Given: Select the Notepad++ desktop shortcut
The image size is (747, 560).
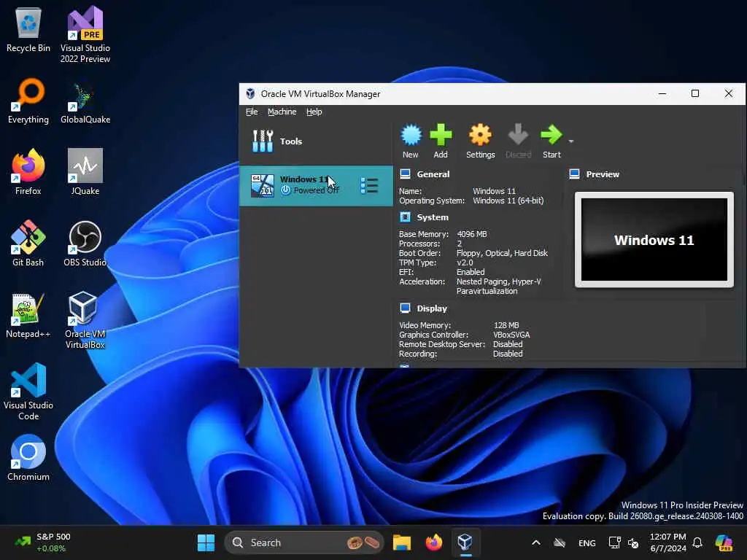Looking at the screenshot, I should 28,315.
